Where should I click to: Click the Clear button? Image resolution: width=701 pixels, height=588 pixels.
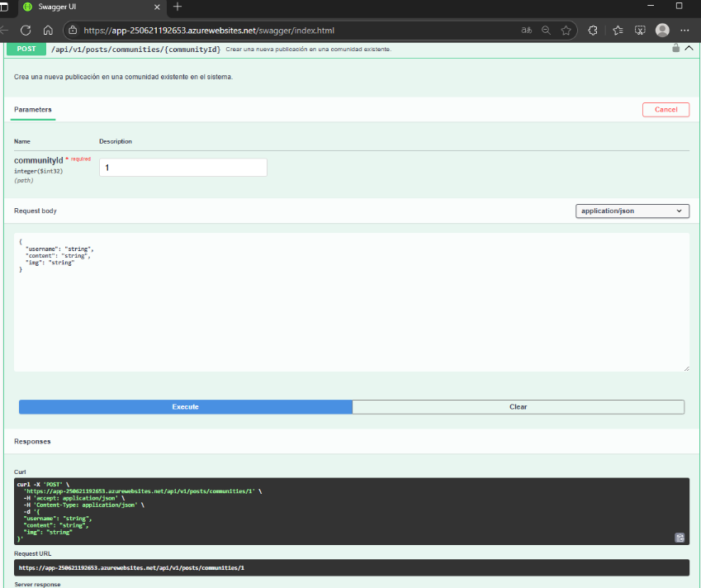coord(519,407)
